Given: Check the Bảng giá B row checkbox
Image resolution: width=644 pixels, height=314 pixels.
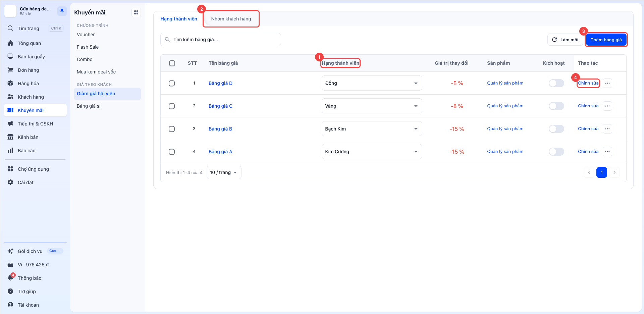Looking at the screenshot, I should pos(172,129).
